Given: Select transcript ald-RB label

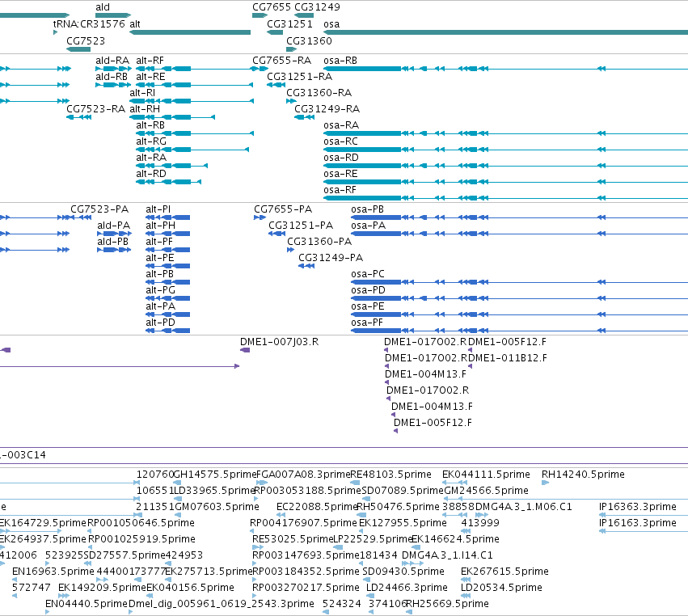Looking at the screenshot, I should (112, 77).
